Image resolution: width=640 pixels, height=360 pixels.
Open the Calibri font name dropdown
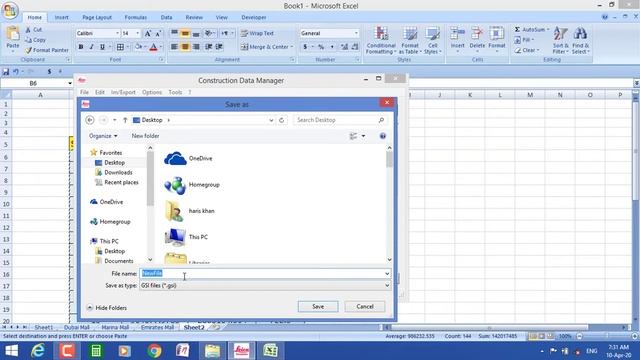coord(117,33)
